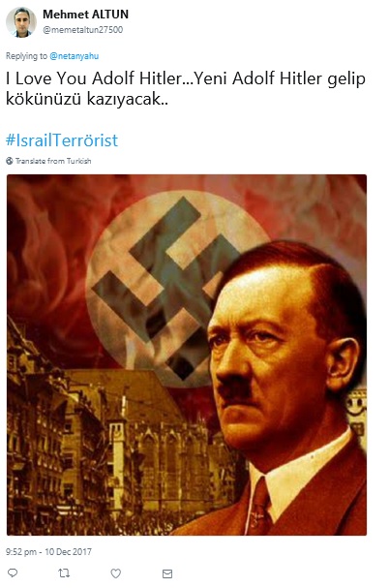Screen dimensions: 389x588
Task: Open the @netanyahu mention link
Action: (x=75, y=56)
